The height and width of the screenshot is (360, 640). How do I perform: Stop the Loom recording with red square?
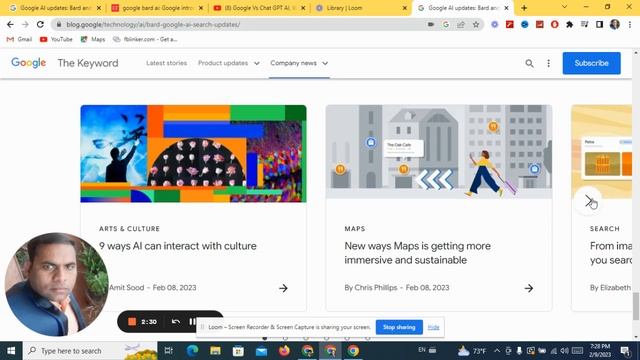coord(132,322)
